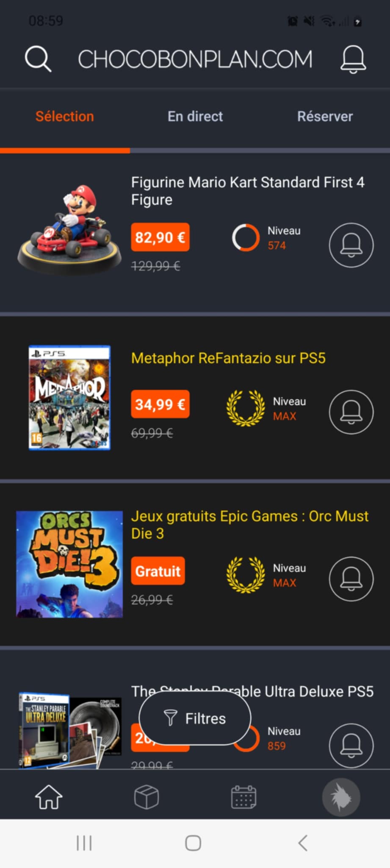Image resolution: width=390 pixels, height=868 pixels.
Task: Switch to the Réserver tab
Action: (325, 117)
